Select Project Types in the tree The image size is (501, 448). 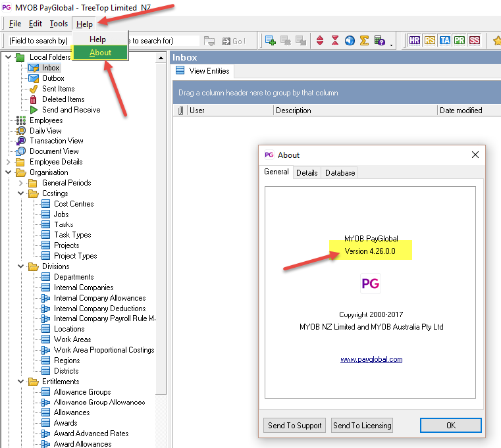pos(76,256)
